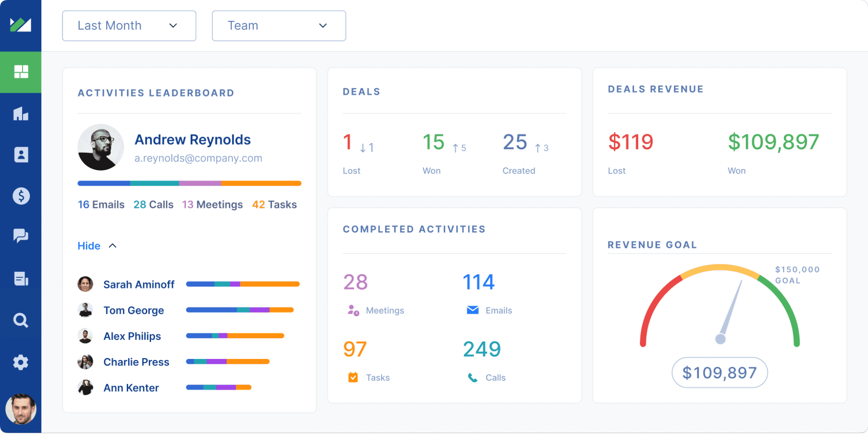This screenshot has width=868, height=434.
Task: Open the Last Month period dropdown
Action: [129, 26]
